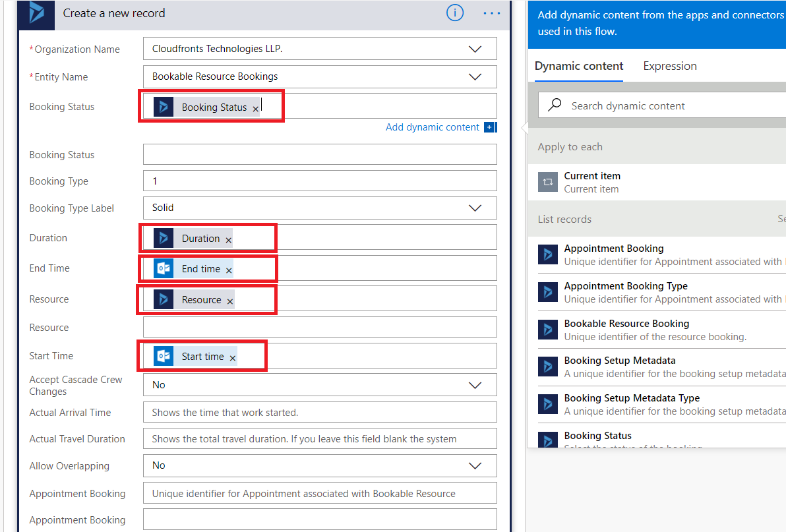Remove the End time token

[x=229, y=270]
